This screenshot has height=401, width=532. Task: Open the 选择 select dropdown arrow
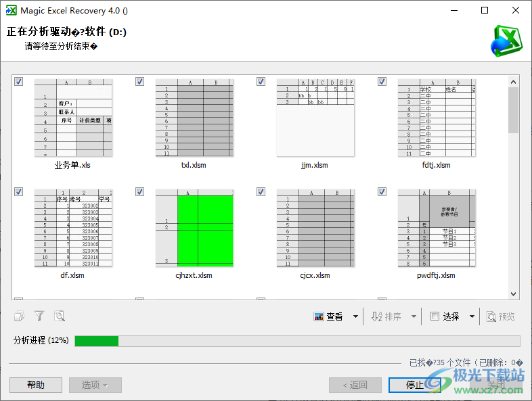click(472, 316)
